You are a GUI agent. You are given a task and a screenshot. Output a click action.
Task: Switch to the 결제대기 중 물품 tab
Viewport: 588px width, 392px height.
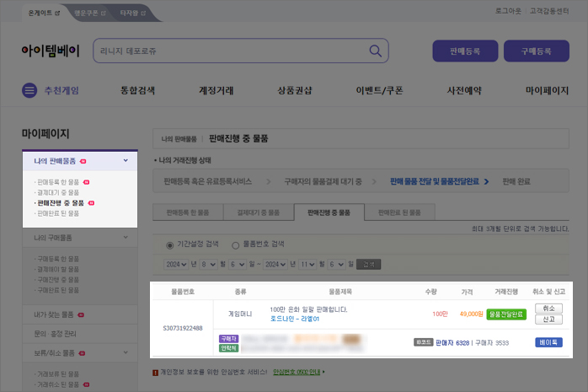(259, 212)
